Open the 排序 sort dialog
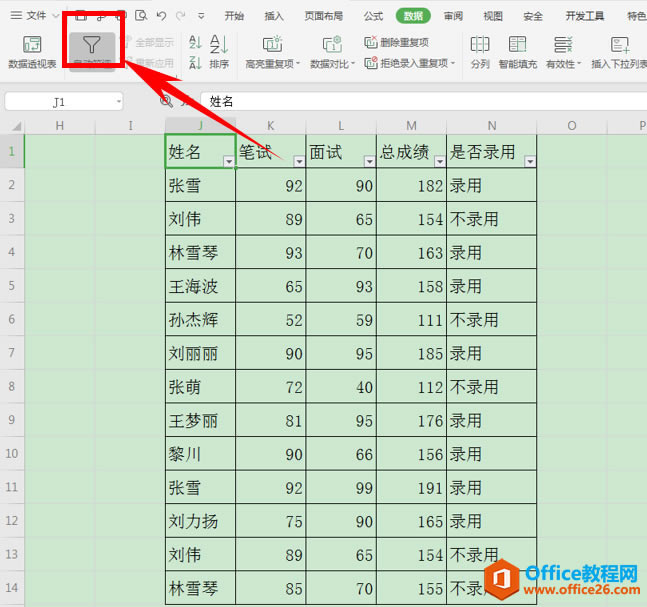 (x=219, y=52)
